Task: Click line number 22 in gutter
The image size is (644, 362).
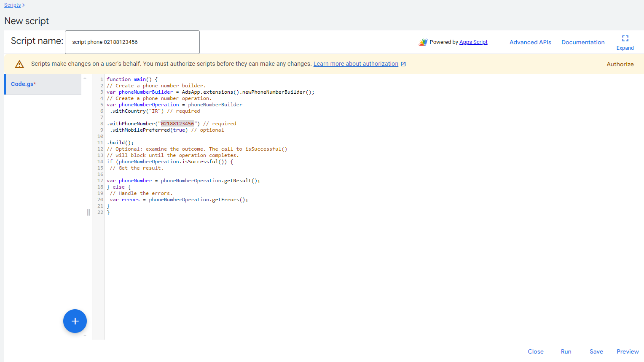Action: click(100, 212)
